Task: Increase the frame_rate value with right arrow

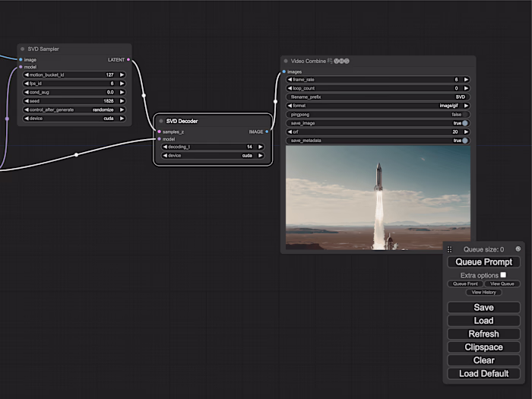Action: point(466,79)
